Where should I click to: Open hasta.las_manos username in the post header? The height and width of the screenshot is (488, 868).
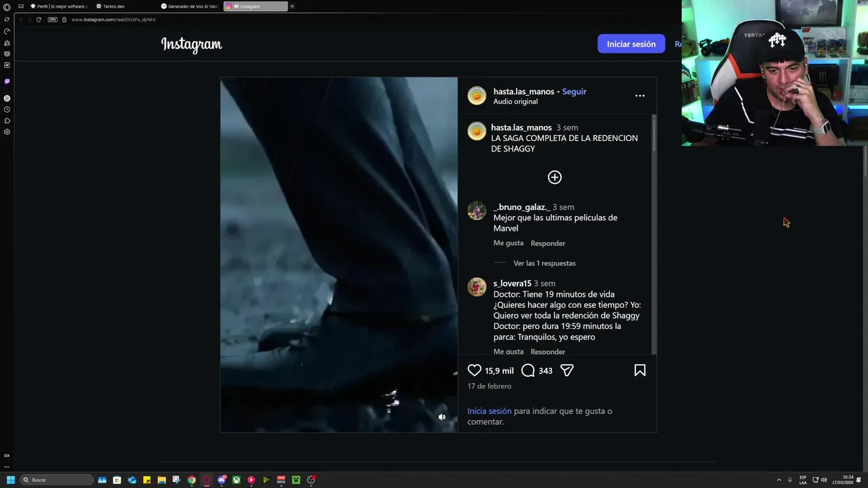(x=524, y=91)
